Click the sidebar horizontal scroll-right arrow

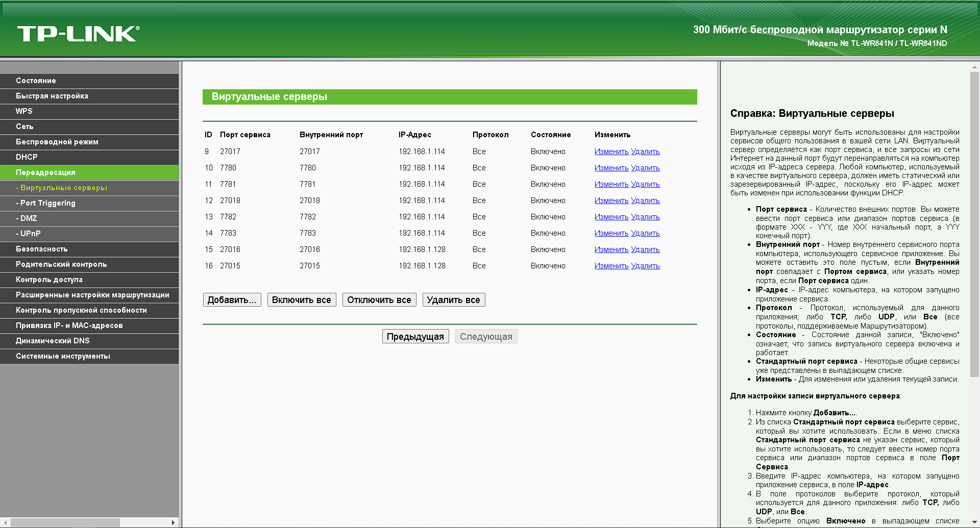(x=173, y=522)
